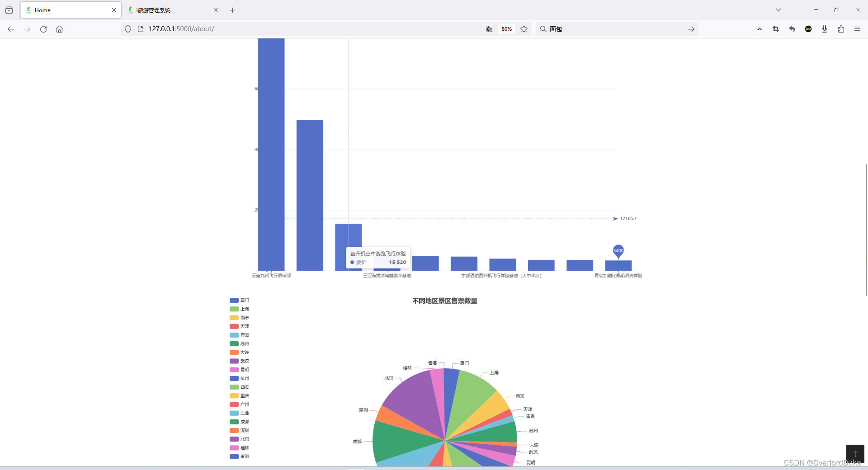Bookmark this page with the star

[524, 29]
